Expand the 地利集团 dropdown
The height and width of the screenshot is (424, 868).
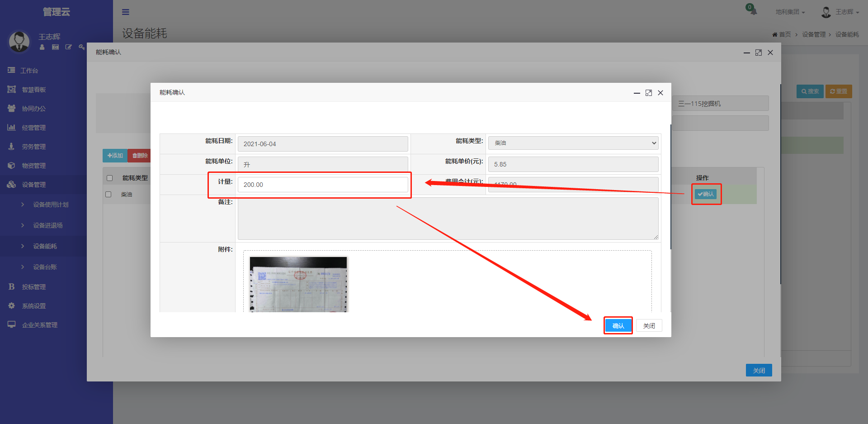click(x=790, y=12)
